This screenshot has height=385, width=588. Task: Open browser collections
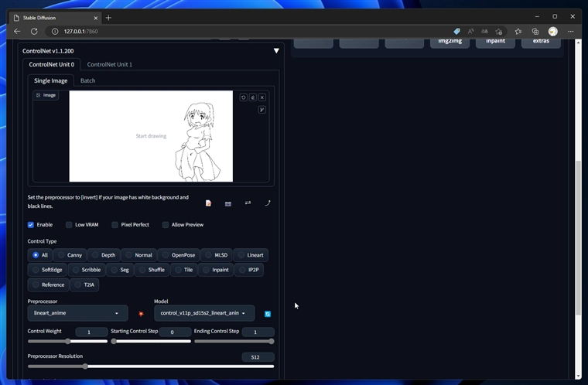click(535, 32)
